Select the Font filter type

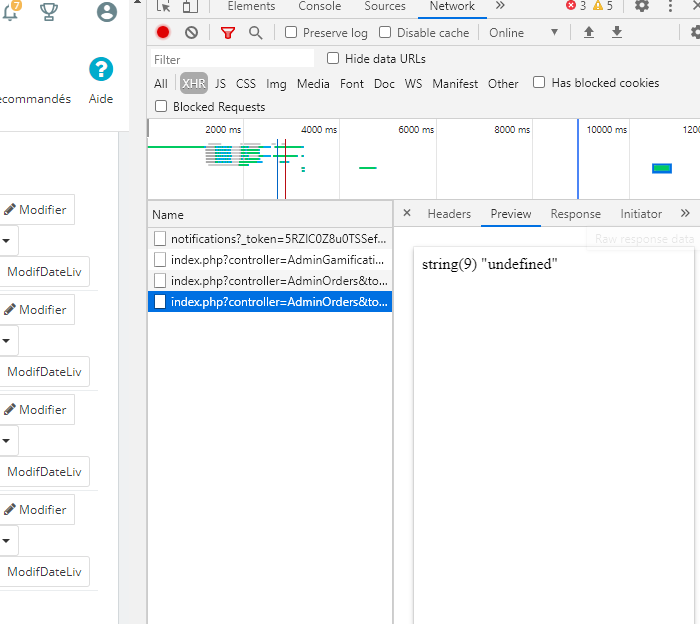[x=351, y=83]
